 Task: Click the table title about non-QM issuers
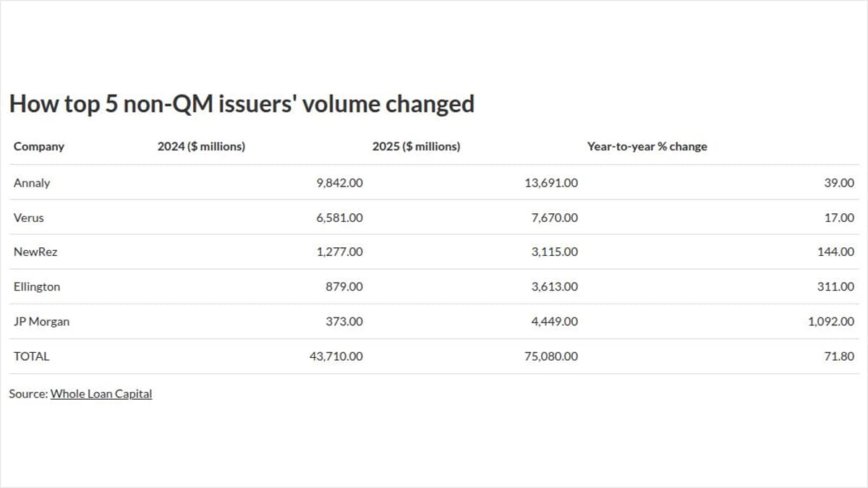point(242,104)
